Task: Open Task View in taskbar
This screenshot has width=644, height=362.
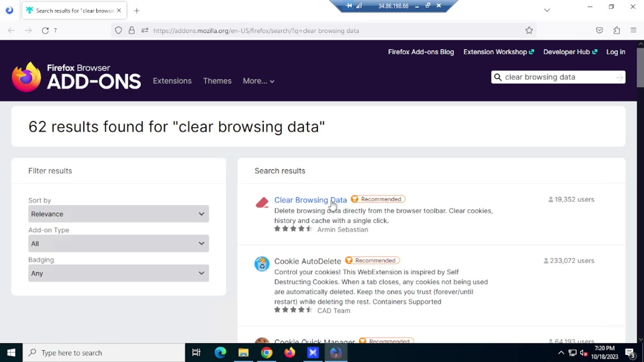Action: (196, 352)
